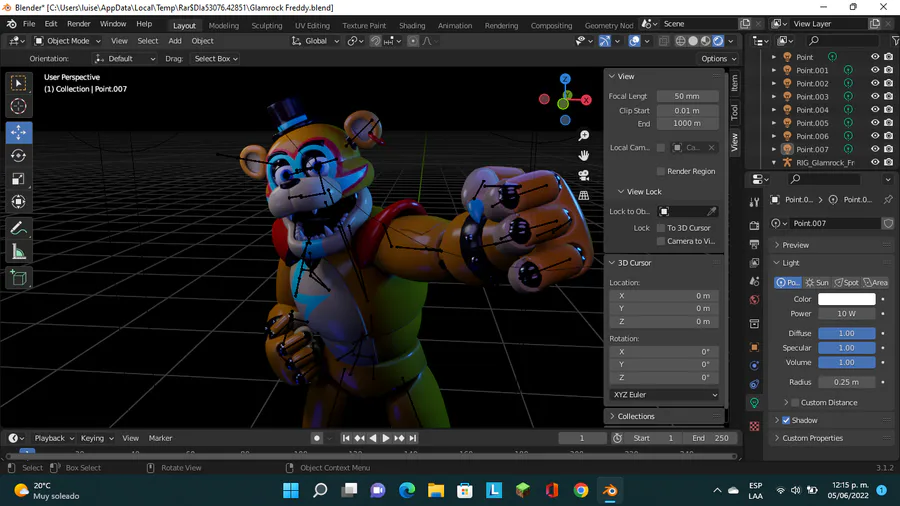Open the XYZ Euler rotation dropdown
This screenshot has width=900, height=506.
(x=665, y=395)
